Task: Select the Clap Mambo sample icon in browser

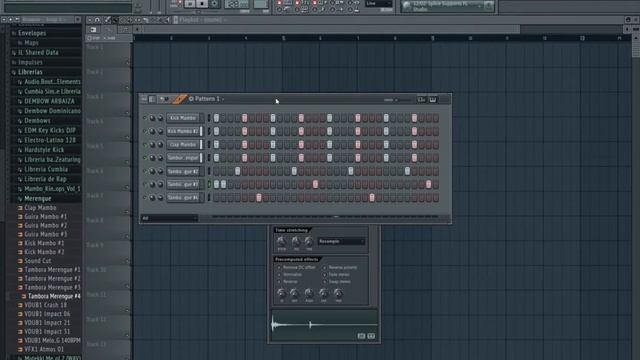Action: coord(20,208)
